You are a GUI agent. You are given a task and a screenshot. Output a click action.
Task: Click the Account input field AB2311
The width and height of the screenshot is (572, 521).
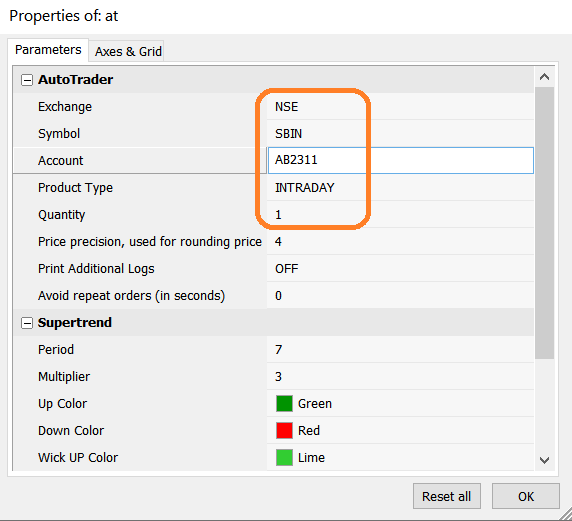click(x=401, y=160)
